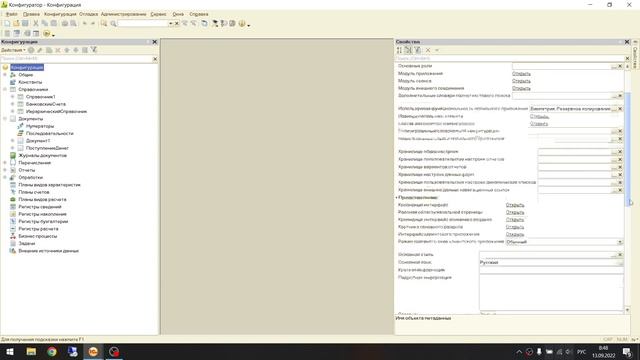Click Открыть link for Модуль внешнего соединения

point(521,88)
